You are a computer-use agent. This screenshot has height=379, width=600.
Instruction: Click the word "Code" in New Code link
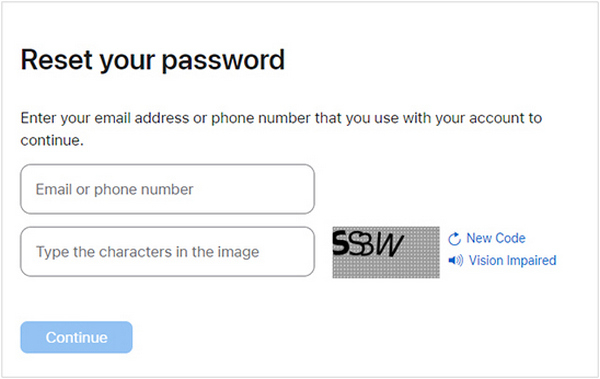click(x=510, y=238)
